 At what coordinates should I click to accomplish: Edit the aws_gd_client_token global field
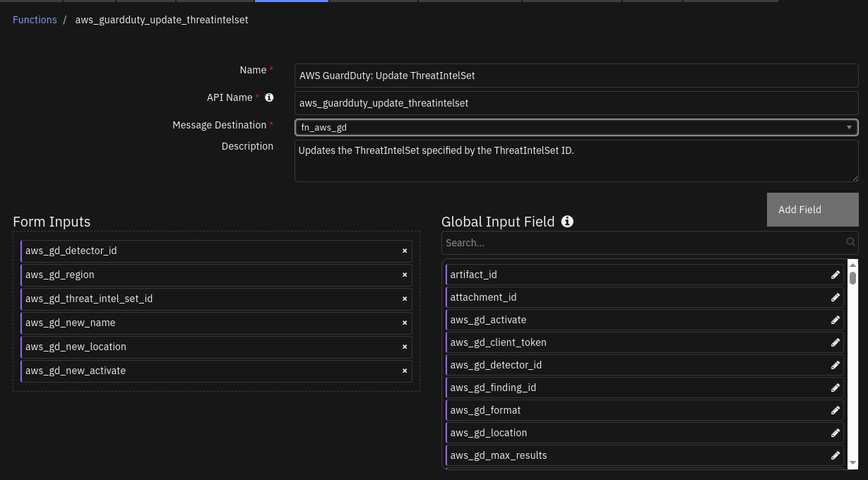[836, 342]
